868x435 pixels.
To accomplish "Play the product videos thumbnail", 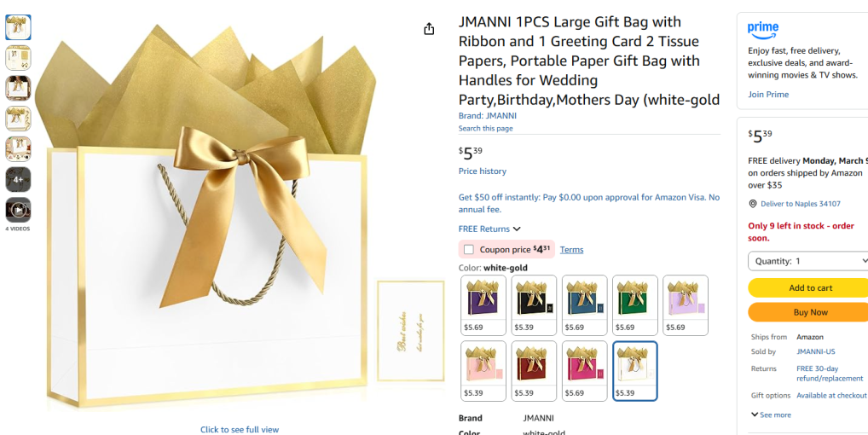I will point(18,210).
